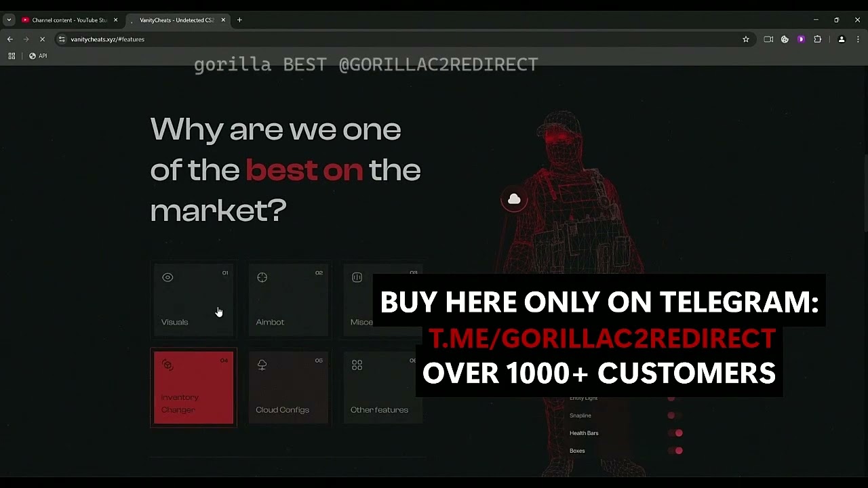Viewport: 868px width, 488px height.
Task: Open the Cloud Configs feature card
Action: 288,388
